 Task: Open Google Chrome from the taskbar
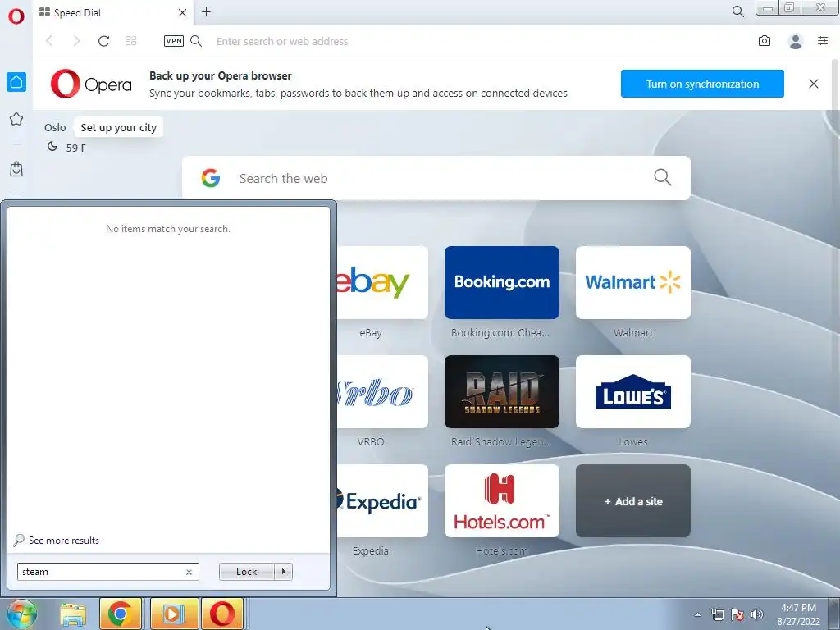tap(121, 614)
